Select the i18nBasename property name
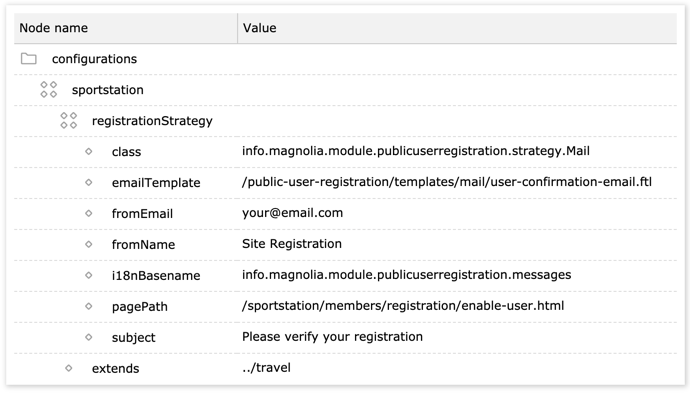Viewport: 690px width, 394px height. click(x=156, y=276)
